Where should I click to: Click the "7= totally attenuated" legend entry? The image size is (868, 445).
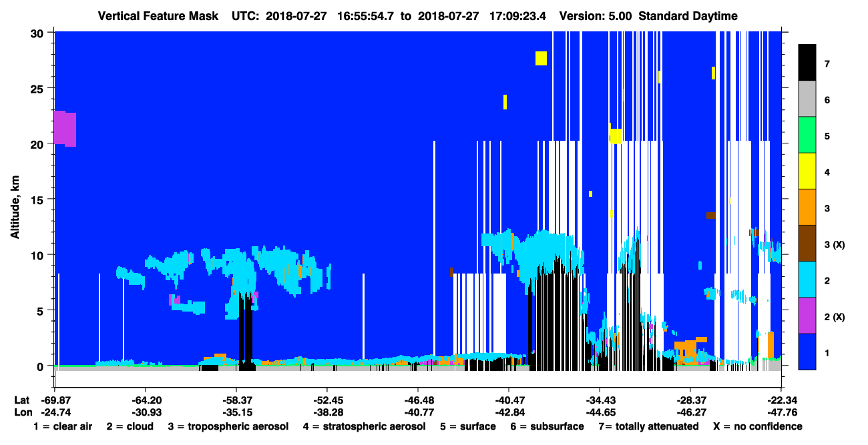coord(648,426)
